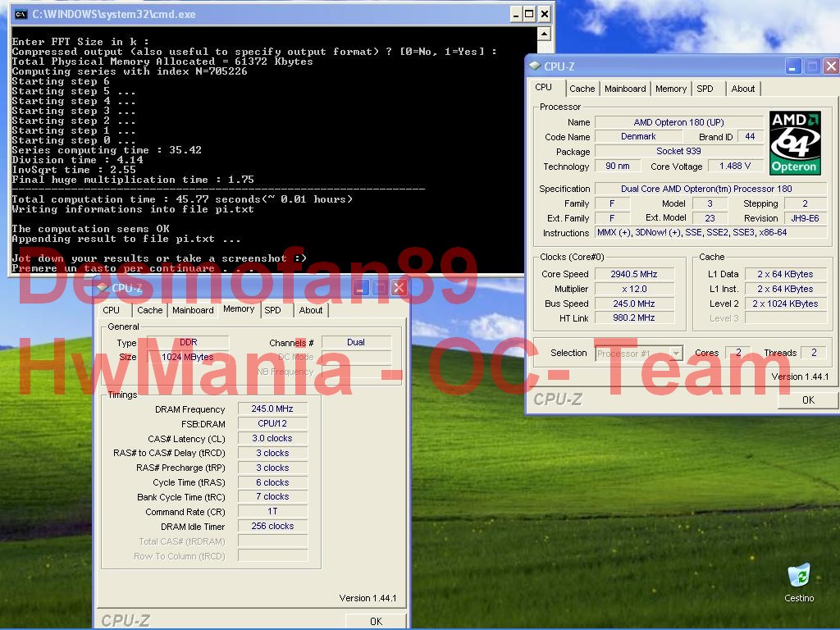This screenshot has width=840, height=630.
Task: Click code name value Denmark
Action: (638, 137)
